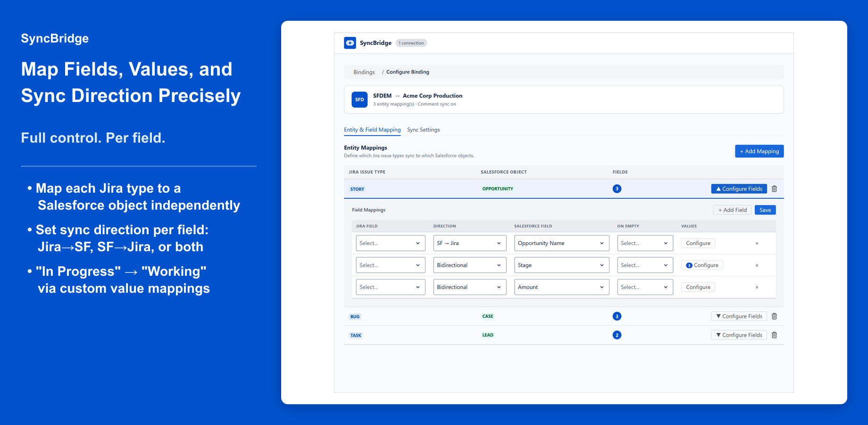Click the SyncBridge app title text

376,43
